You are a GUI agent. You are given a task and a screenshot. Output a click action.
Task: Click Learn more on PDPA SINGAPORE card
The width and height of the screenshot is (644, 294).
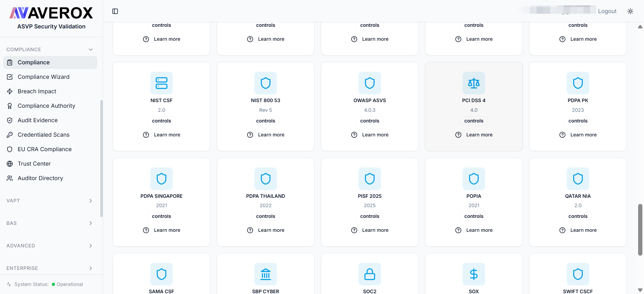coord(162,230)
